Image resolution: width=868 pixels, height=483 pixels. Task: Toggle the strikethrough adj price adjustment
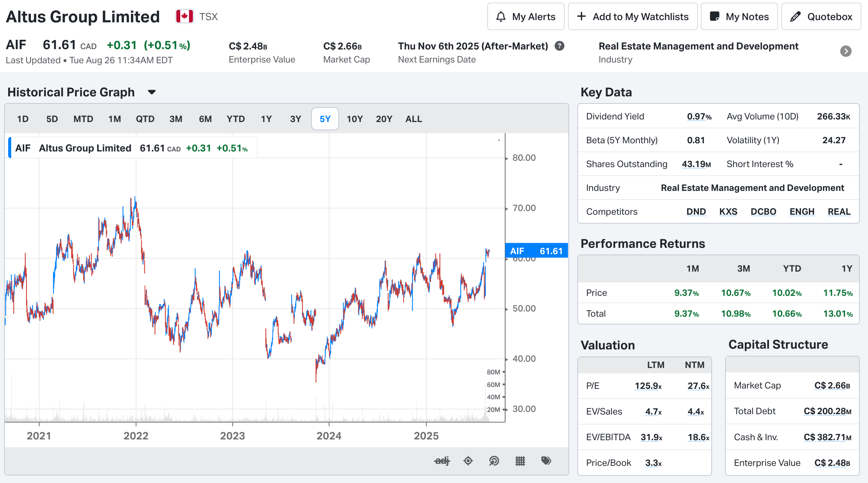pos(442,461)
